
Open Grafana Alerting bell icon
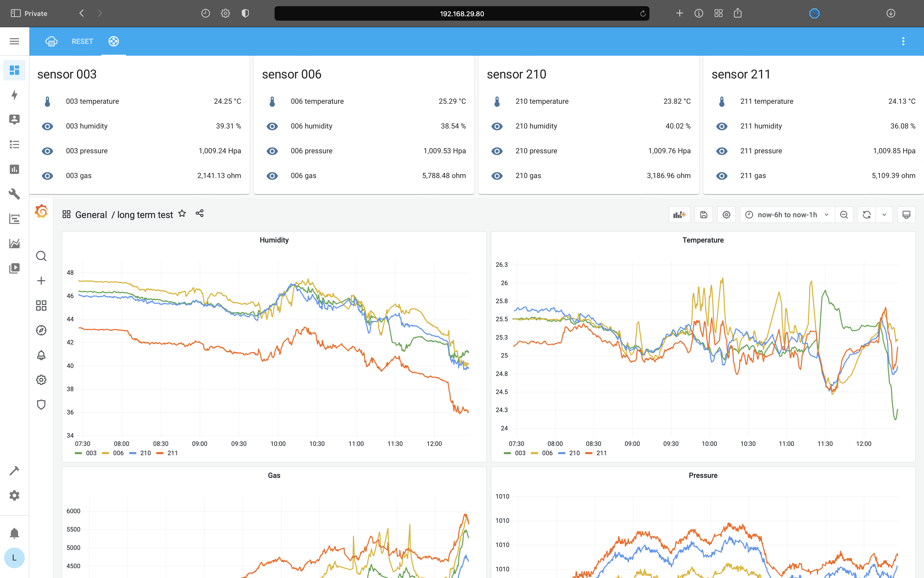pyautogui.click(x=41, y=355)
